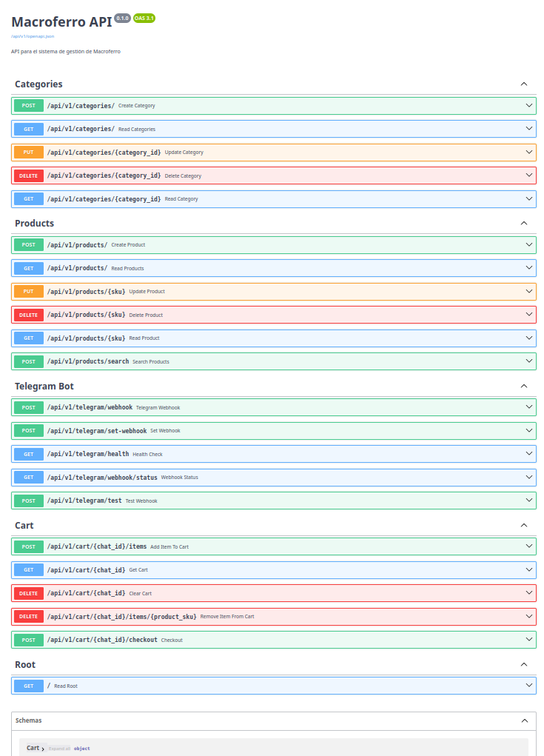The width and height of the screenshot is (544, 756).
Task: Click the Telegram Bot section heading
Action: point(44,387)
